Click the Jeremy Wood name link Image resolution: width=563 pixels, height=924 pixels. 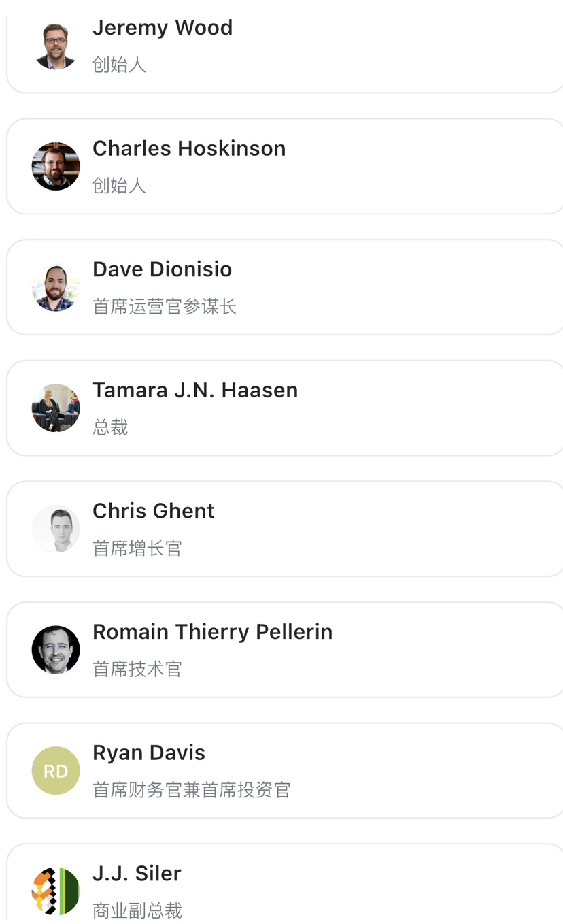163,28
